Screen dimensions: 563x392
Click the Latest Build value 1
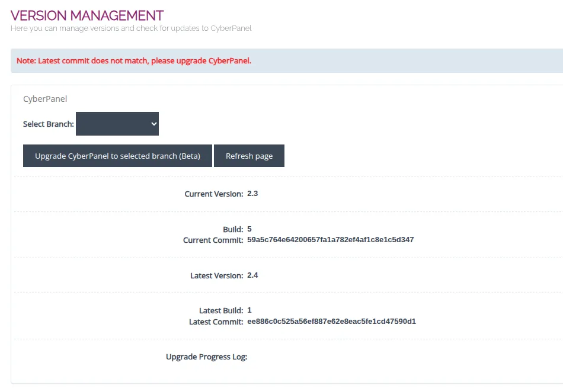tap(249, 310)
